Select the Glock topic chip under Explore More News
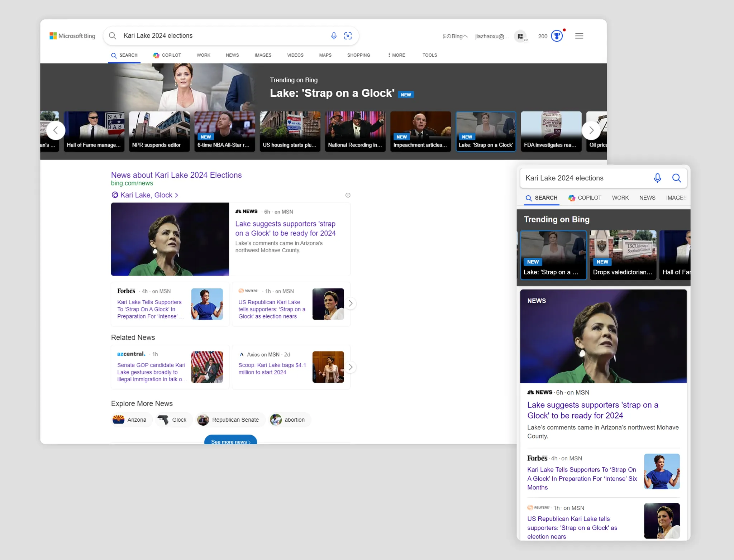This screenshot has height=560, width=734. [173, 420]
